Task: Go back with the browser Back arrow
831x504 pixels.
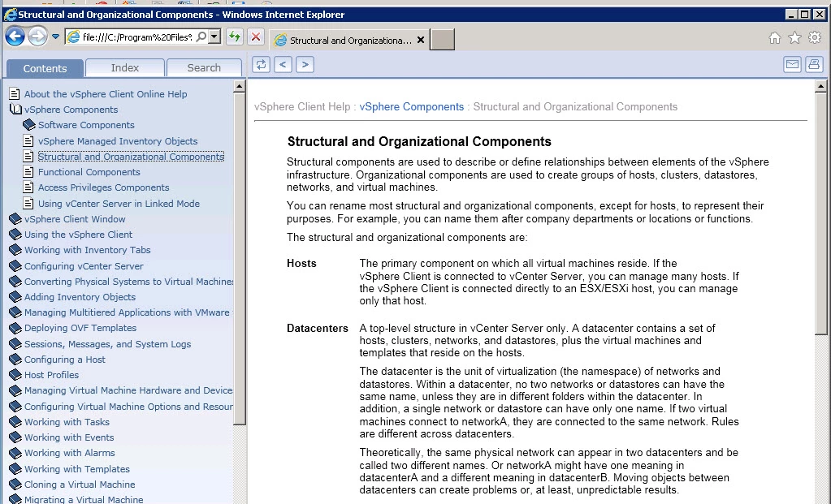Action: (x=15, y=37)
